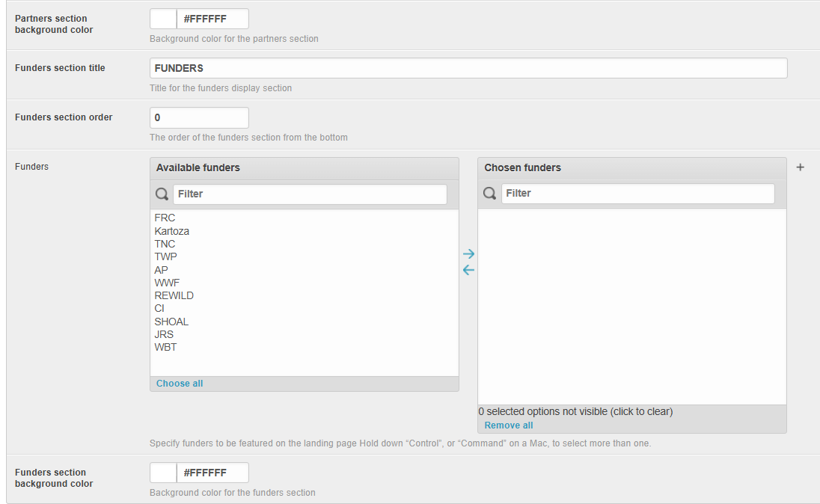Click the Funders section order input
Viewport: 820px width, 504px height.
pos(199,117)
